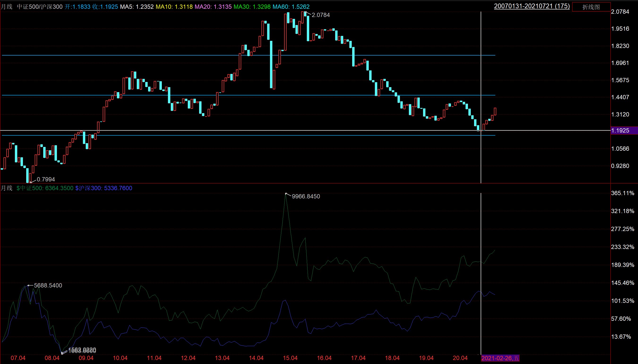Click the 365.11% axis label
The image size is (638, 364).
(x=622, y=193)
